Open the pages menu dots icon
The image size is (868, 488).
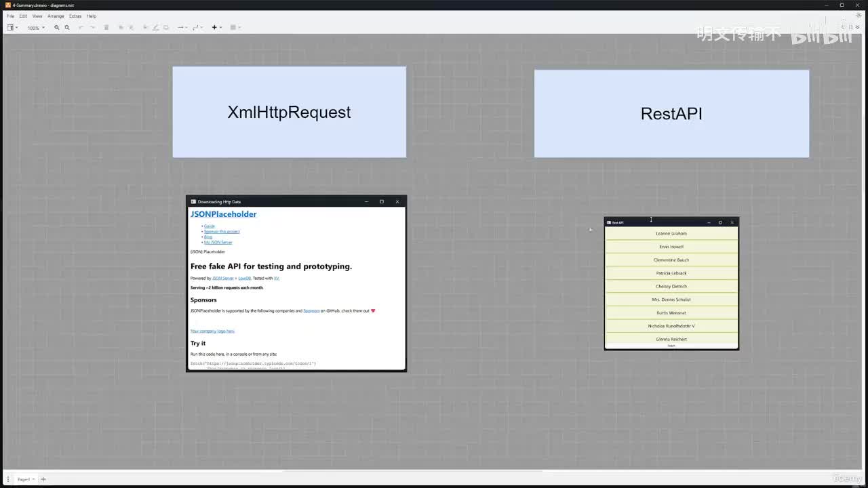pyautogui.click(x=8, y=479)
